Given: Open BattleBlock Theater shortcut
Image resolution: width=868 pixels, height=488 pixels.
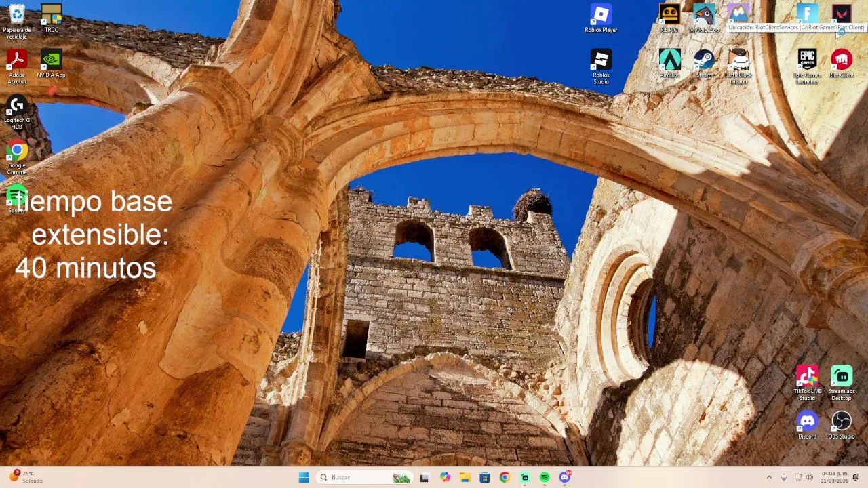Looking at the screenshot, I should point(738,67).
